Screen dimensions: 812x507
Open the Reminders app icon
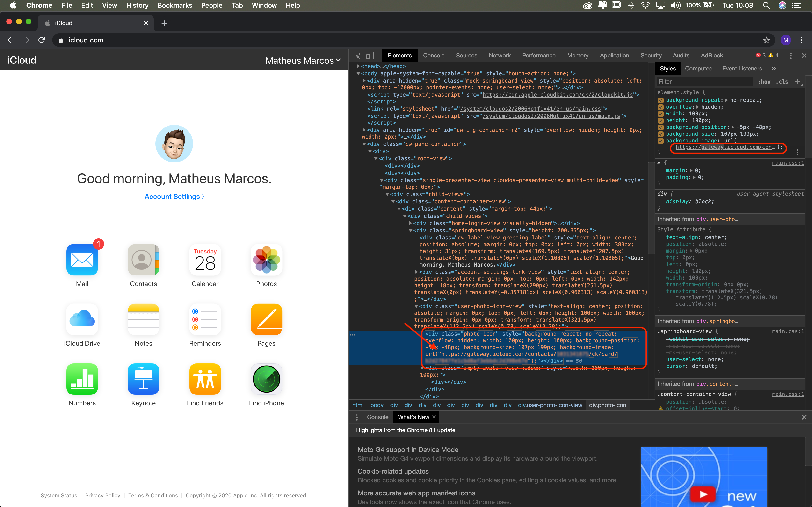(205, 320)
